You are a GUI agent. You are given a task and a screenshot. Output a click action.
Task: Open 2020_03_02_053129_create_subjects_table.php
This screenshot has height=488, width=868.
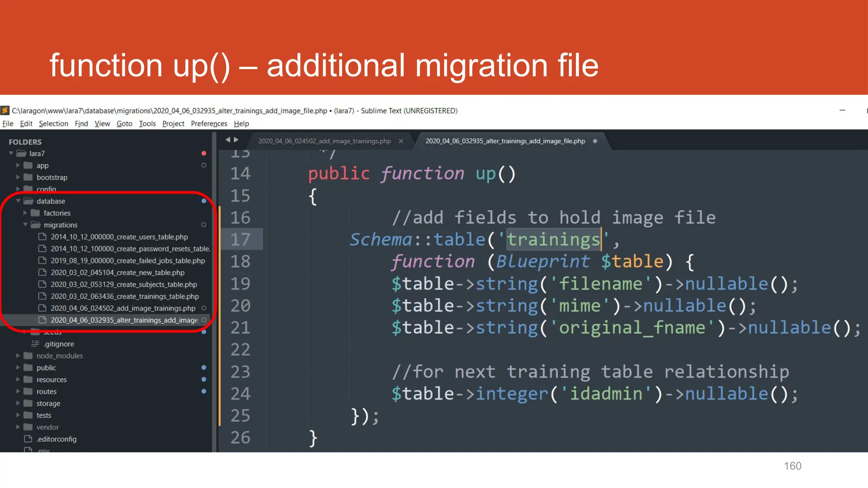[124, 284]
